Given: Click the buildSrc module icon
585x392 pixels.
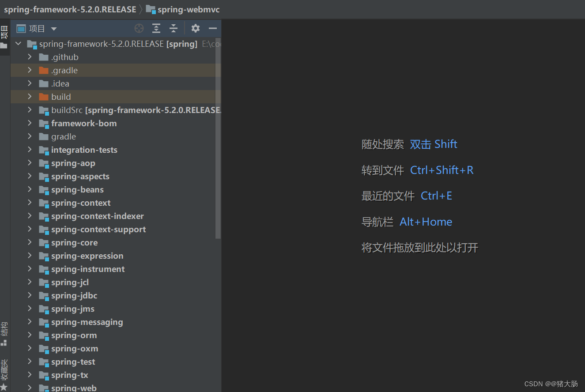Looking at the screenshot, I should tap(43, 110).
